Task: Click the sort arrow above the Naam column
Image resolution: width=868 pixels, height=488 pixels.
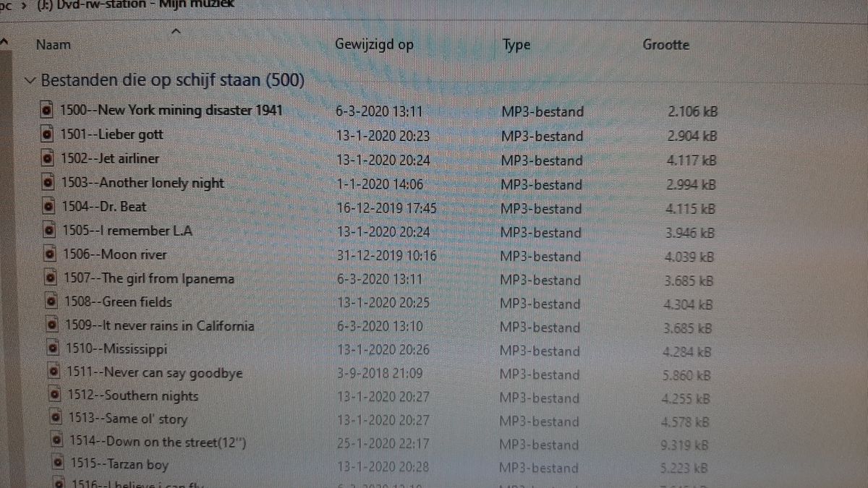Action: 175,32
